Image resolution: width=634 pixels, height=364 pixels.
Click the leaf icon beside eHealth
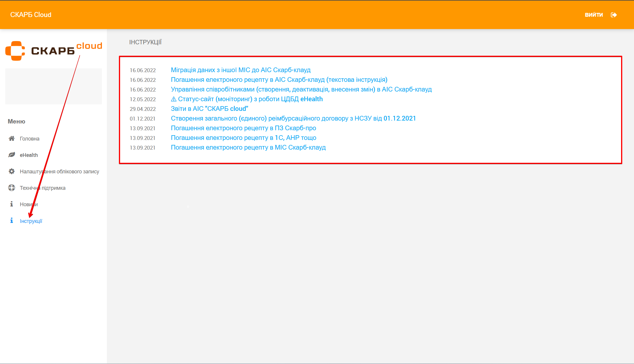click(11, 155)
